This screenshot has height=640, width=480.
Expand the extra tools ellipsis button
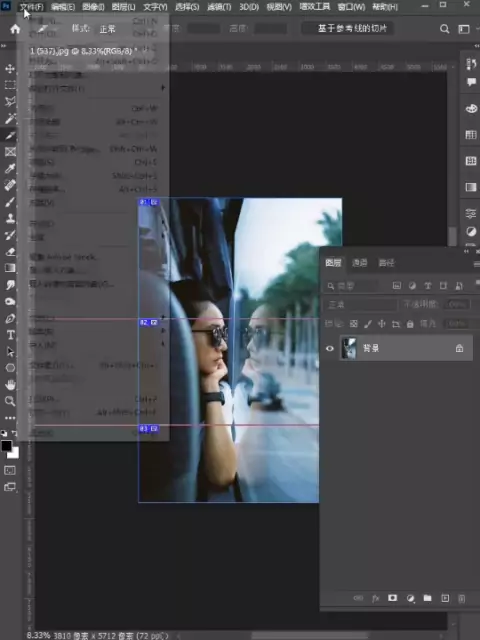(10, 418)
